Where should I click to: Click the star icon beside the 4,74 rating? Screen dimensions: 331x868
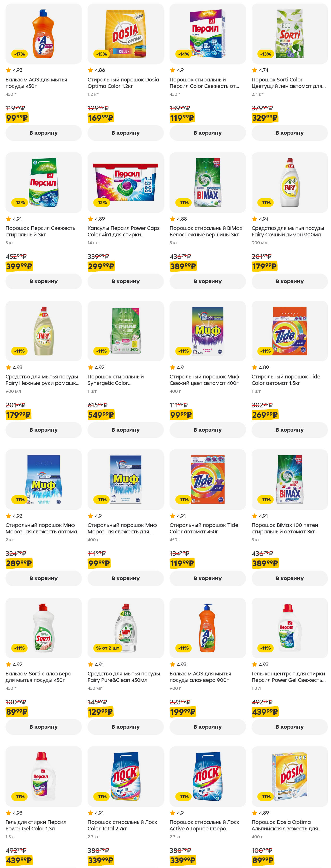(x=254, y=70)
